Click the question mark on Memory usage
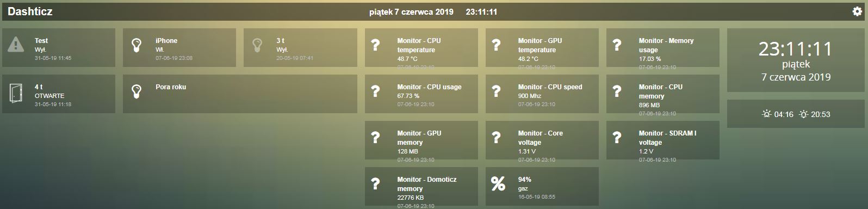 click(x=617, y=45)
